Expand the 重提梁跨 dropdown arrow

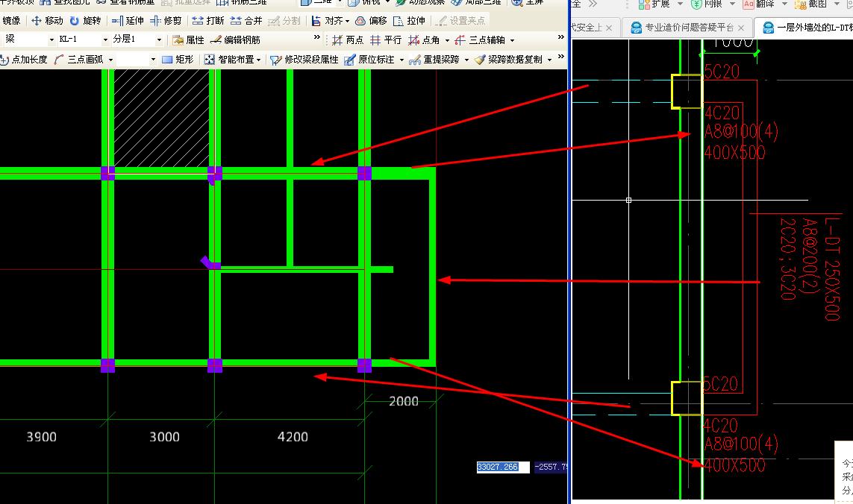click(466, 60)
